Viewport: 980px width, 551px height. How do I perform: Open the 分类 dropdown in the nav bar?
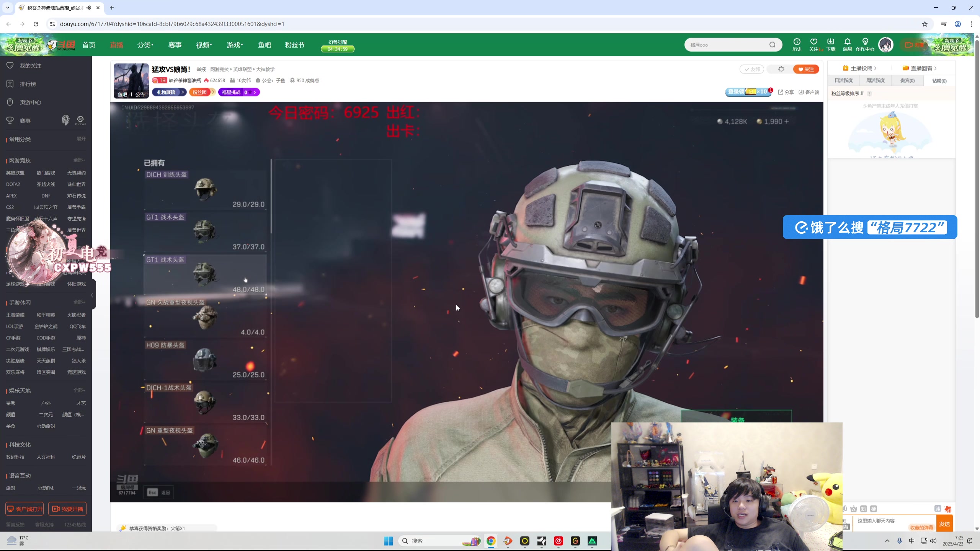click(145, 45)
